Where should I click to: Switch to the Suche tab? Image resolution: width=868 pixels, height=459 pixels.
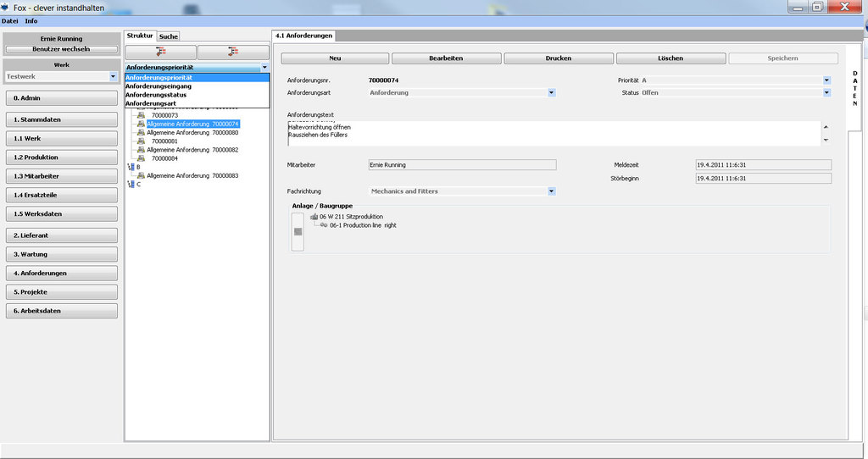tap(169, 36)
